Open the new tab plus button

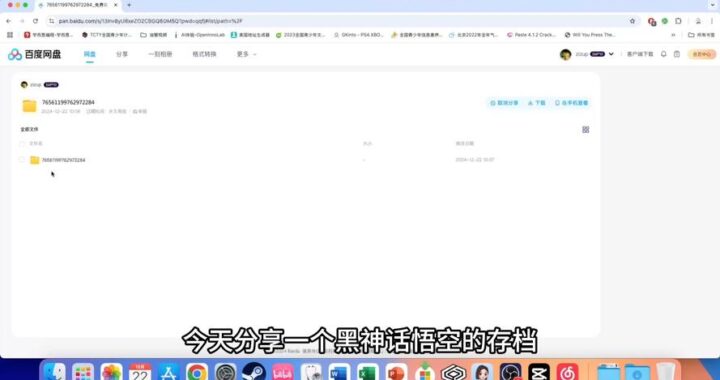pos(129,5)
